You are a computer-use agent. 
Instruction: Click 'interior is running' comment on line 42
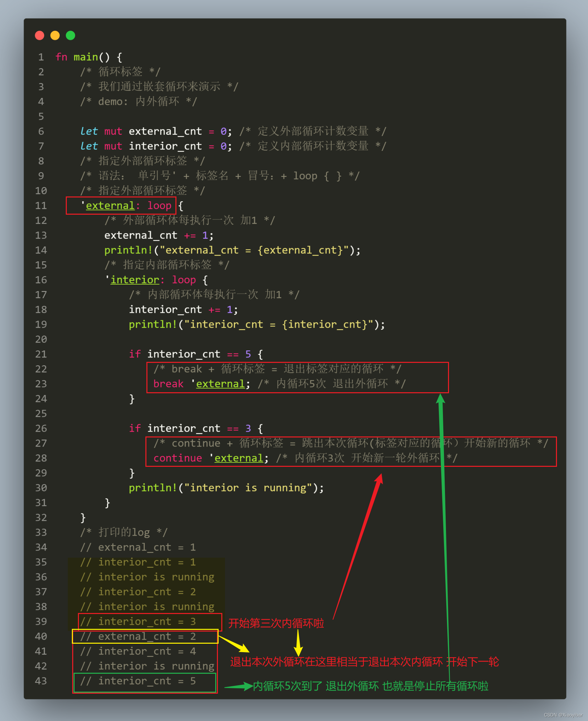[147, 666]
